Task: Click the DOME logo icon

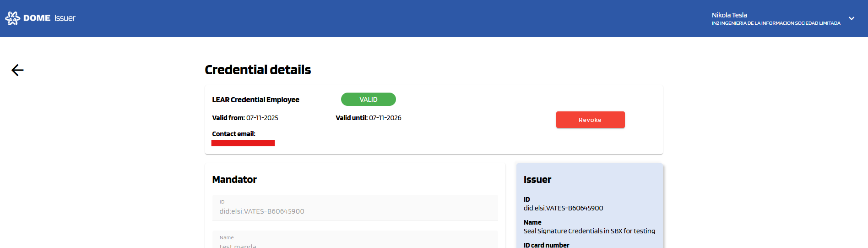Action: click(x=12, y=18)
